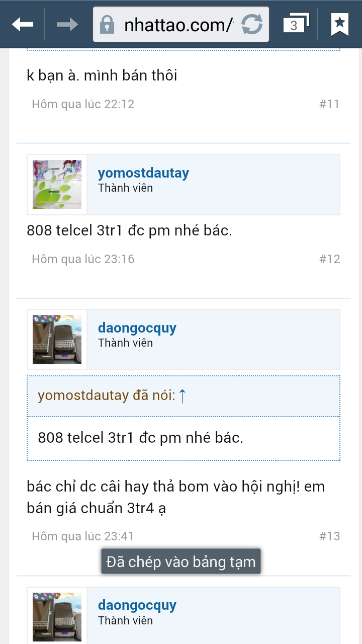Open the bookmarks star icon
This screenshot has height=644, width=362.
(x=340, y=24)
